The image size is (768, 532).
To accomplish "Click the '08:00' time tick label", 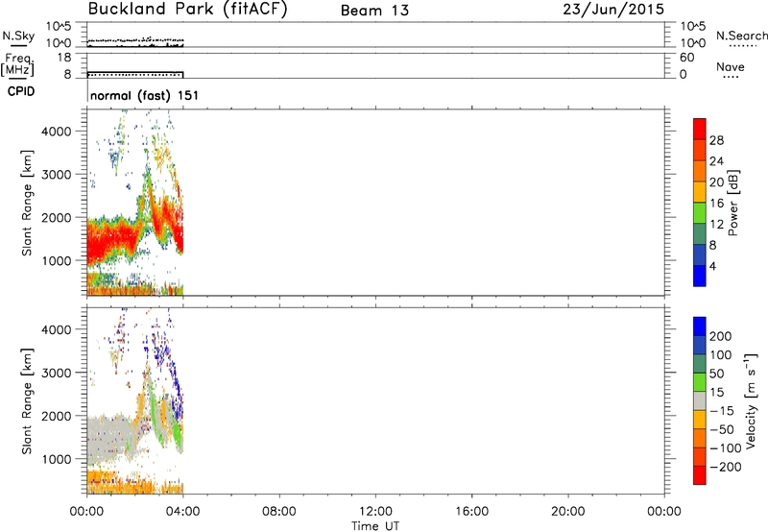I will 279,512.
